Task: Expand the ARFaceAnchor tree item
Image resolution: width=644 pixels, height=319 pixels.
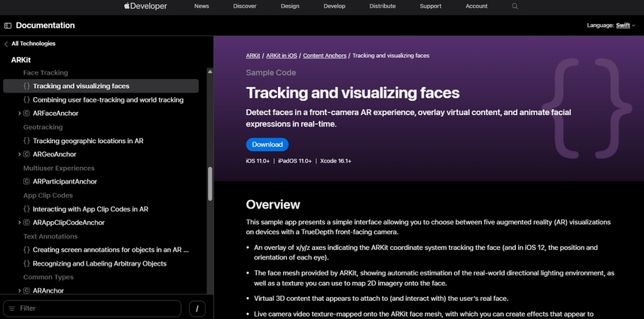Action: tap(20, 113)
